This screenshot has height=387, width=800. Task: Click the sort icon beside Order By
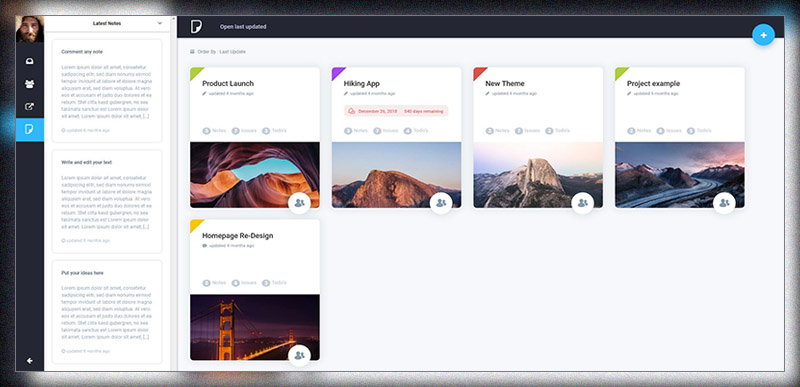point(192,51)
